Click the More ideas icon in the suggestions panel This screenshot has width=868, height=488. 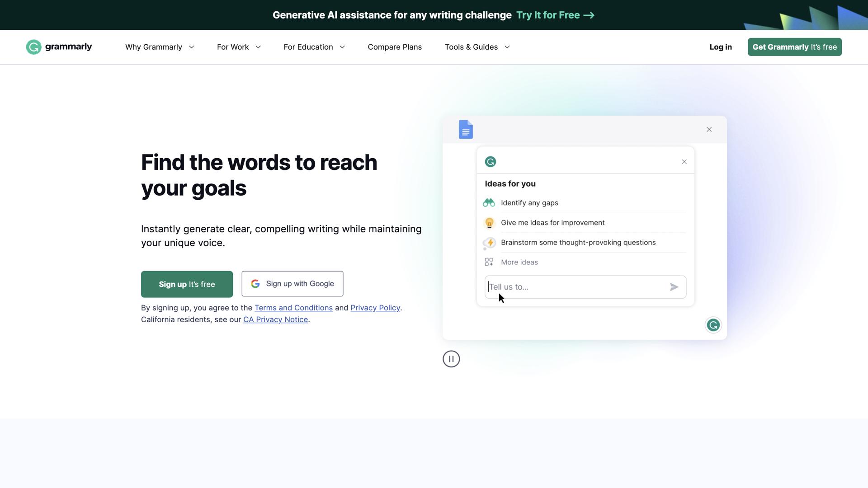489,262
